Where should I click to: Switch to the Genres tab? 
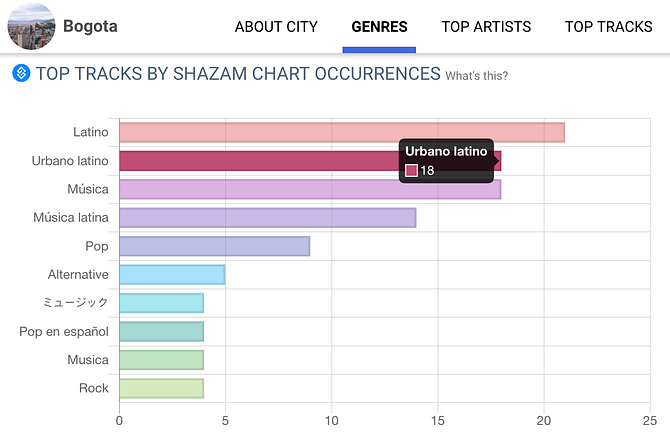point(379,27)
